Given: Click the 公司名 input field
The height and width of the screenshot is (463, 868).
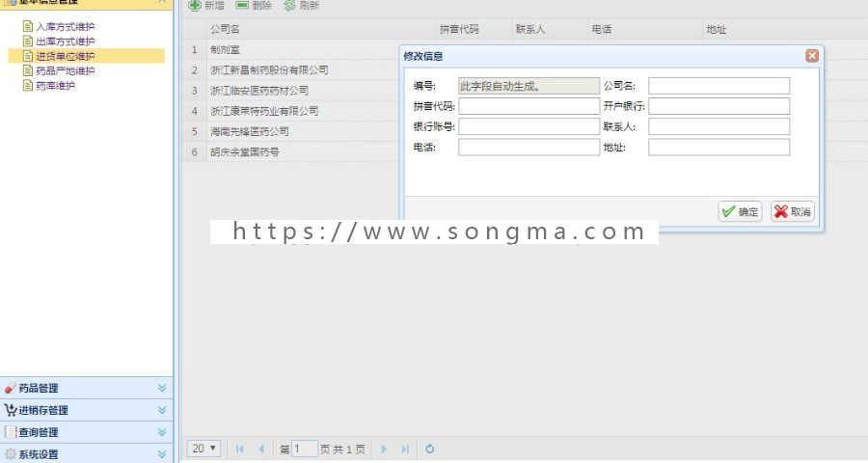Looking at the screenshot, I should coord(719,86).
